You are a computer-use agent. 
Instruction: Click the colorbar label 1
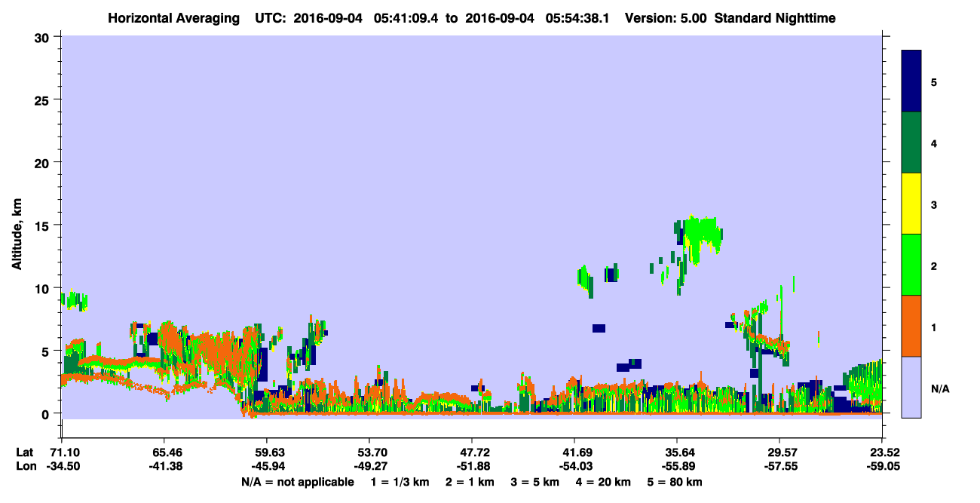[934, 327]
